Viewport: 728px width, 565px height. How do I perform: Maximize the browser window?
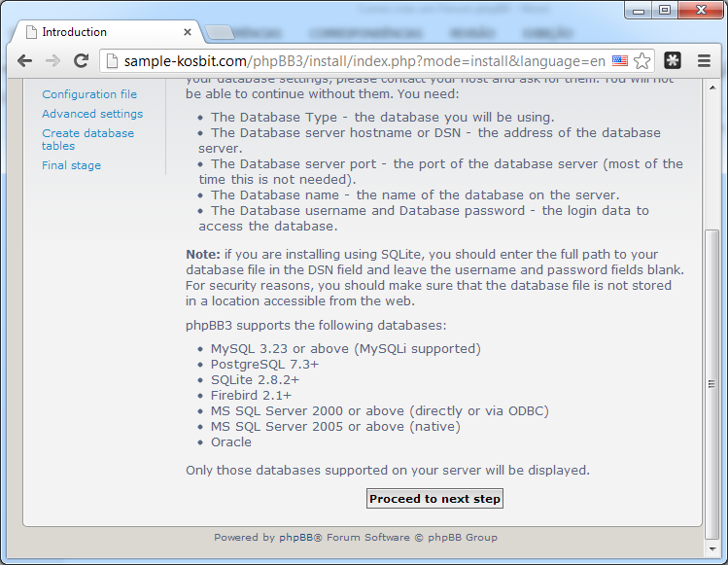point(665,11)
